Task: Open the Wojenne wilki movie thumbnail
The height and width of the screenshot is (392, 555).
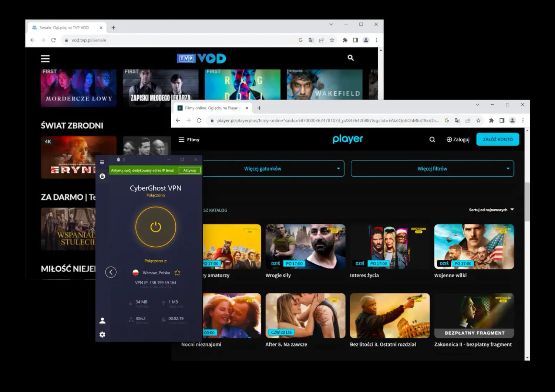Action: pyautogui.click(x=474, y=246)
